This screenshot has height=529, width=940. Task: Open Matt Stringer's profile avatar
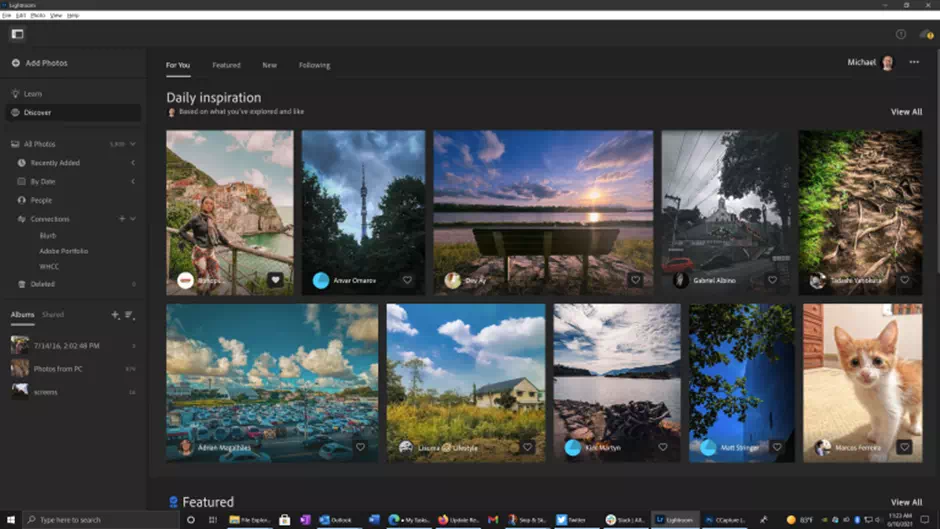pos(708,447)
